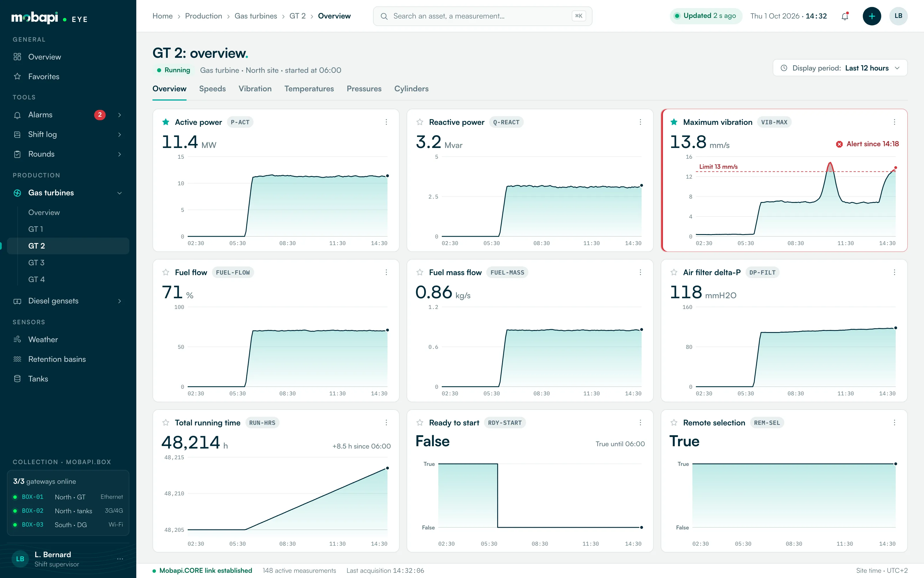924x578 pixels.
Task: Favorite the Fuel flow measurement
Action: coord(166,272)
